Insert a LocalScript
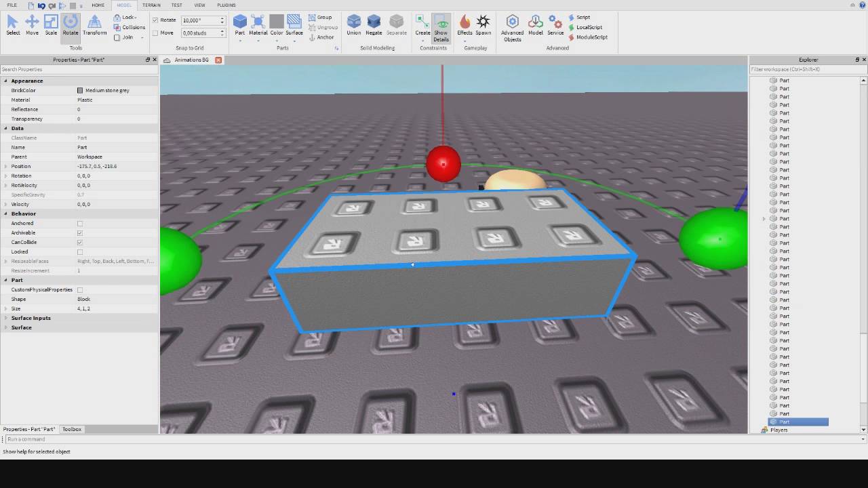Image resolution: width=868 pixels, height=488 pixels. (585, 27)
